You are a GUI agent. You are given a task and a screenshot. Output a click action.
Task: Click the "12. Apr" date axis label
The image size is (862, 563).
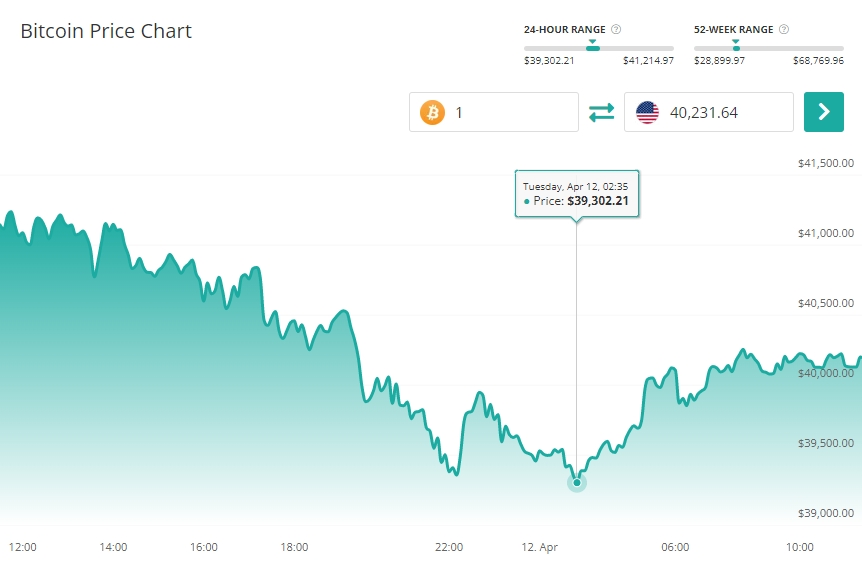[x=541, y=547]
